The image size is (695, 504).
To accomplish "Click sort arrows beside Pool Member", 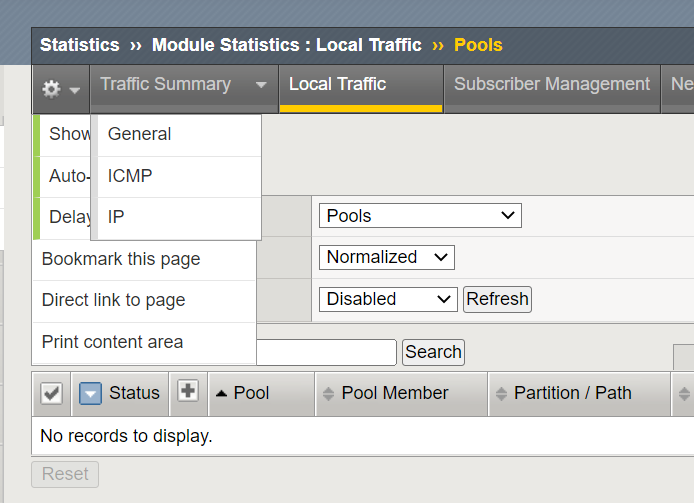I will pos(327,394).
